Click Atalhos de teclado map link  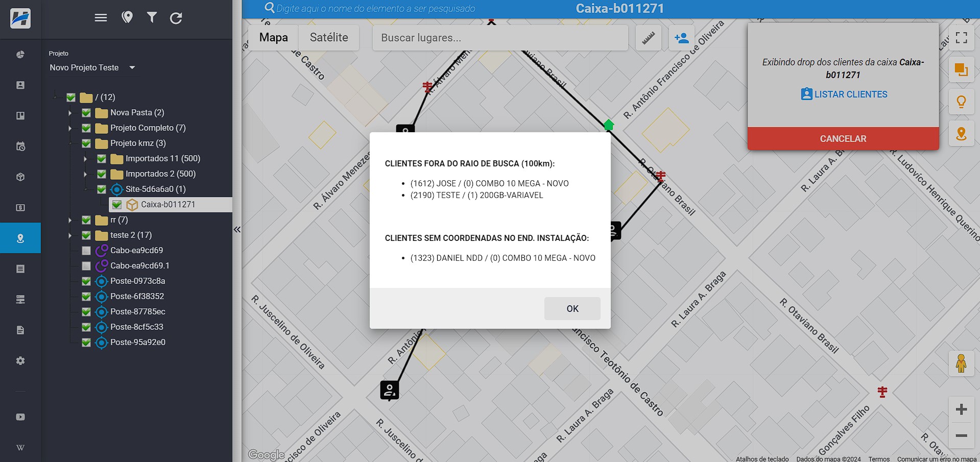click(x=762, y=459)
